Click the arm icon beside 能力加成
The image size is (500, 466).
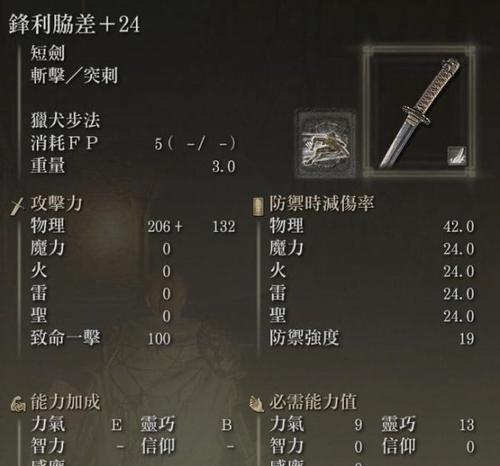pos(18,404)
